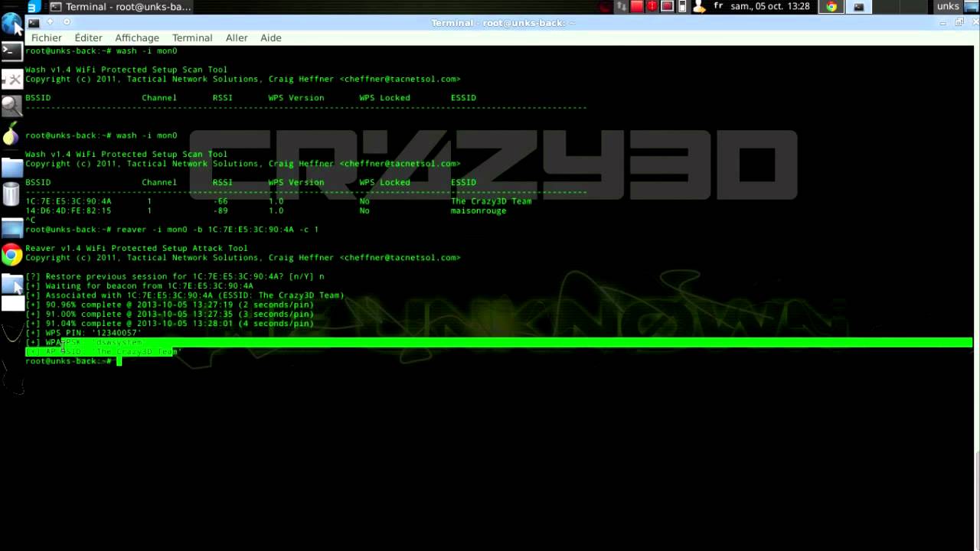This screenshot has height=551, width=980.
Task: Click the WPS PIN '12340057' line
Action: coord(83,333)
